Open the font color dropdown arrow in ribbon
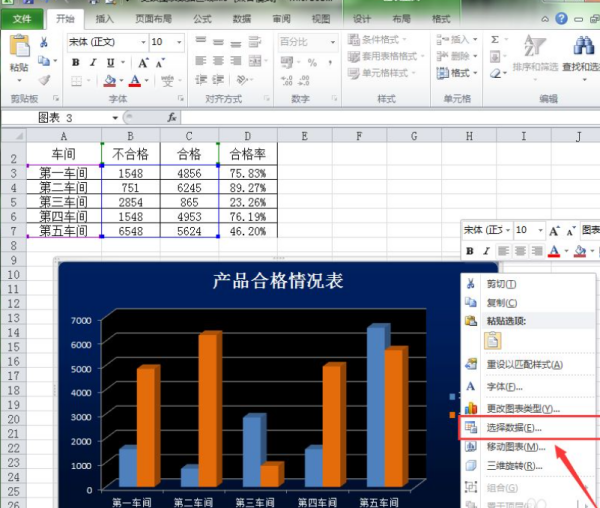 coord(147,81)
